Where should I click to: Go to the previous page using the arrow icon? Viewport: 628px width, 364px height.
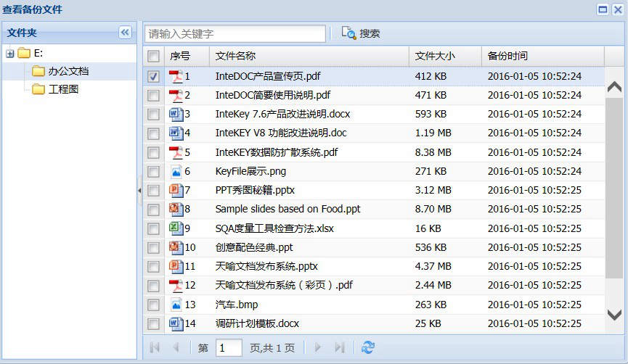pyautogui.click(x=176, y=347)
